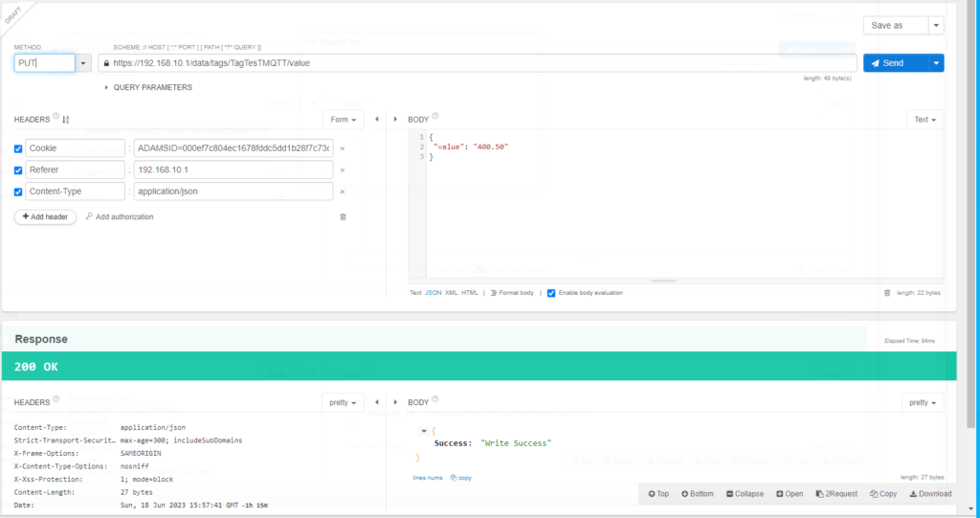Collapse response headers pane with left arrow
The height and width of the screenshot is (518, 980).
click(x=377, y=402)
